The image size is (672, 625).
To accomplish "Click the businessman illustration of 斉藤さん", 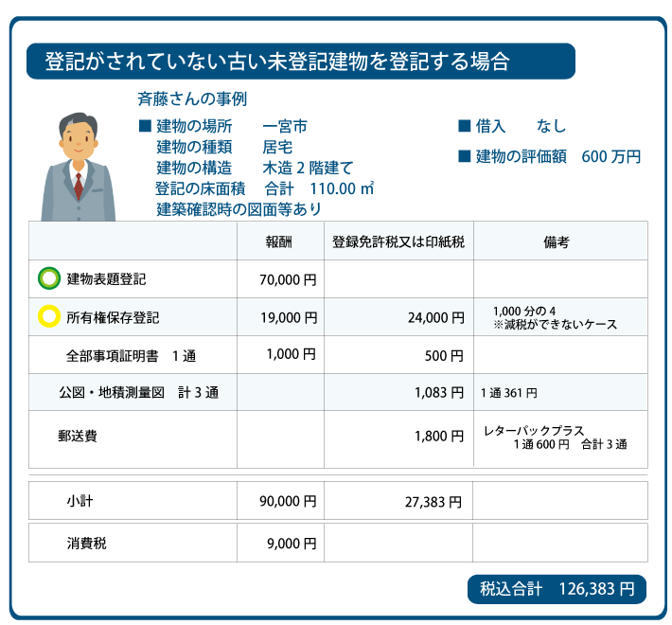I will 78,168.
